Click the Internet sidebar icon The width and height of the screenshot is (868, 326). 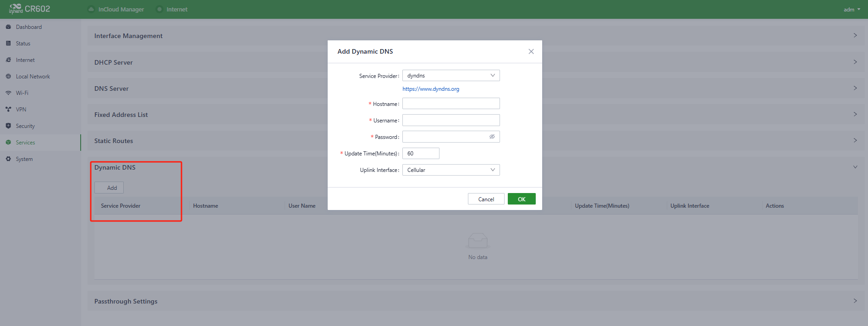[8, 60]
